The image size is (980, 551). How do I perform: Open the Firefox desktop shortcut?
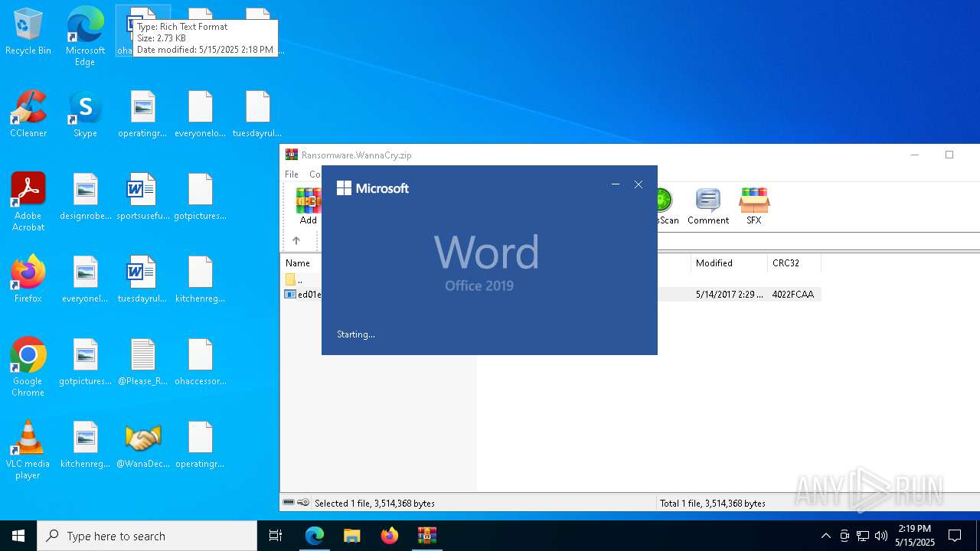(28, 279)
